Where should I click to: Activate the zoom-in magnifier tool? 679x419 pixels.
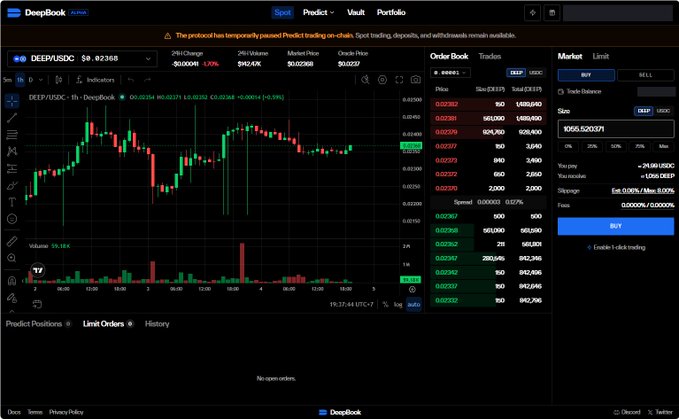[12, 258]
